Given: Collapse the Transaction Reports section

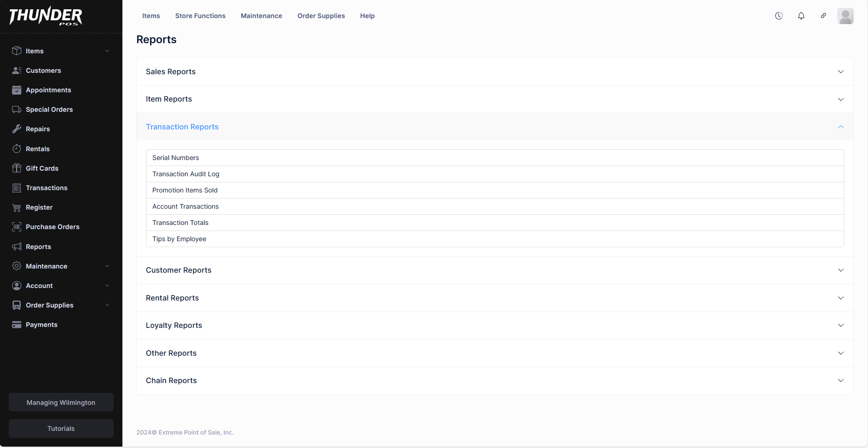Looking at the screenshot, I should (841, 127).
